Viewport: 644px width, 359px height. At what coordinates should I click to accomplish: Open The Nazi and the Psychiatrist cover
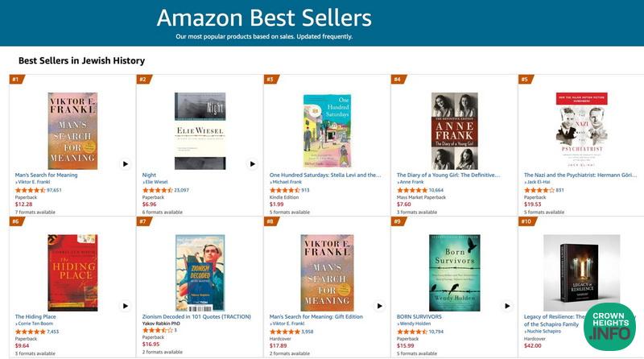(x=581, y=130)
